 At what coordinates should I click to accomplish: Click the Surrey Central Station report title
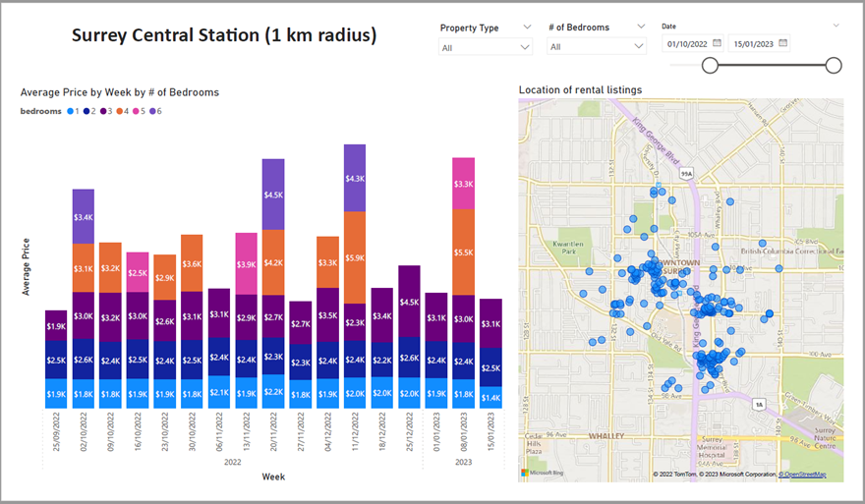(224, 35)
